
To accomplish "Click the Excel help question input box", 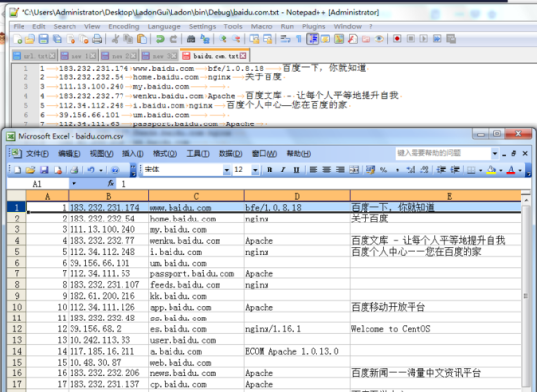I will click(x=443, y=153).
